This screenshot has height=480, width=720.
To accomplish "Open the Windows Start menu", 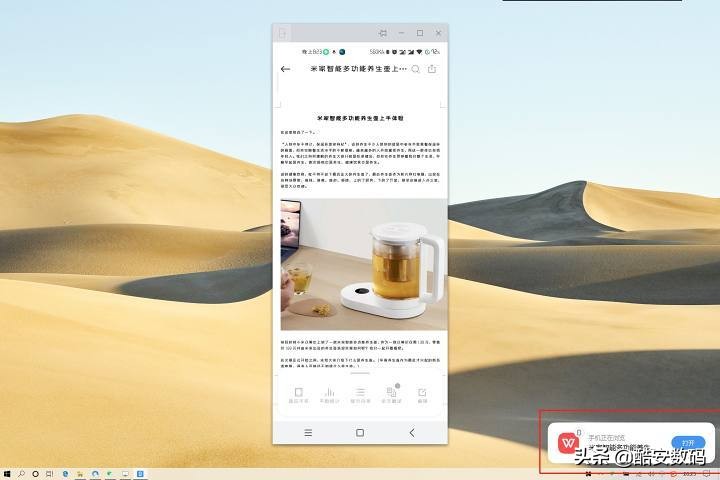I will point(7,474).
